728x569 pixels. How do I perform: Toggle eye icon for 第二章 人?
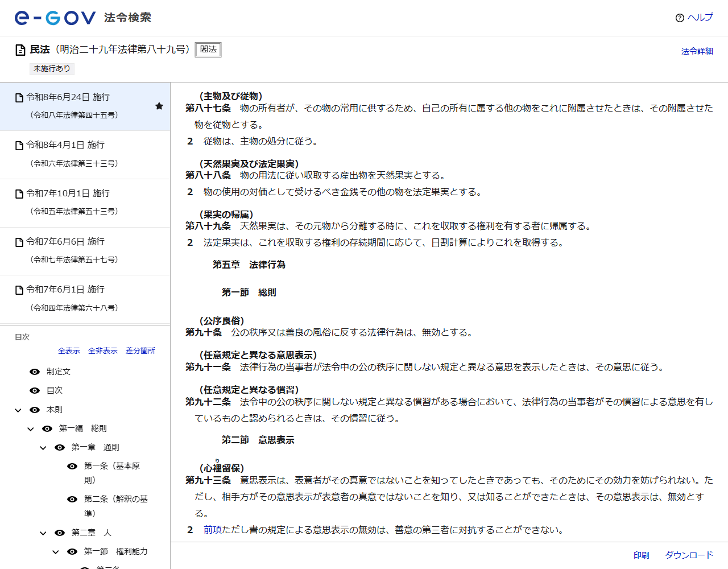pyautogui.click(x=60, y=533)
